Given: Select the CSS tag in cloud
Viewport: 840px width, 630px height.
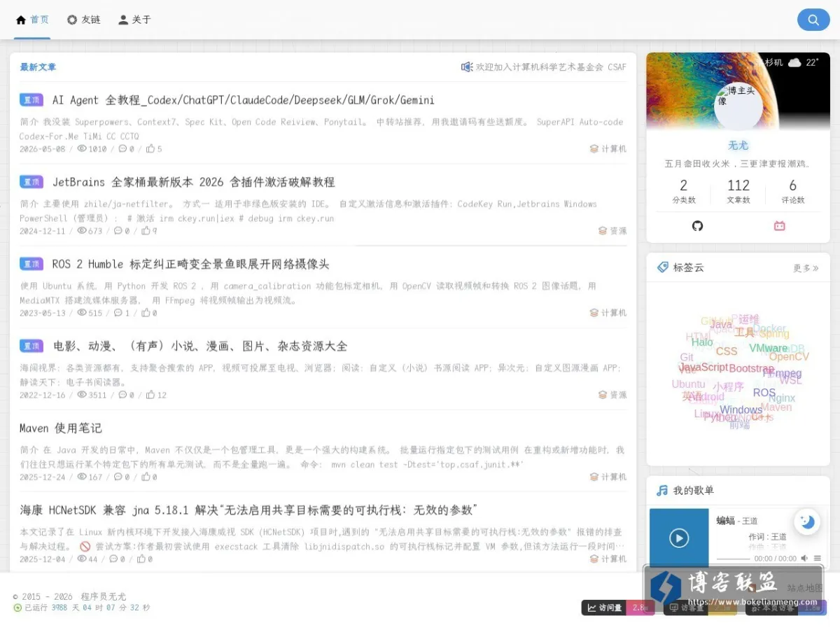Looking at the screenshot, I should coord(727,351).
